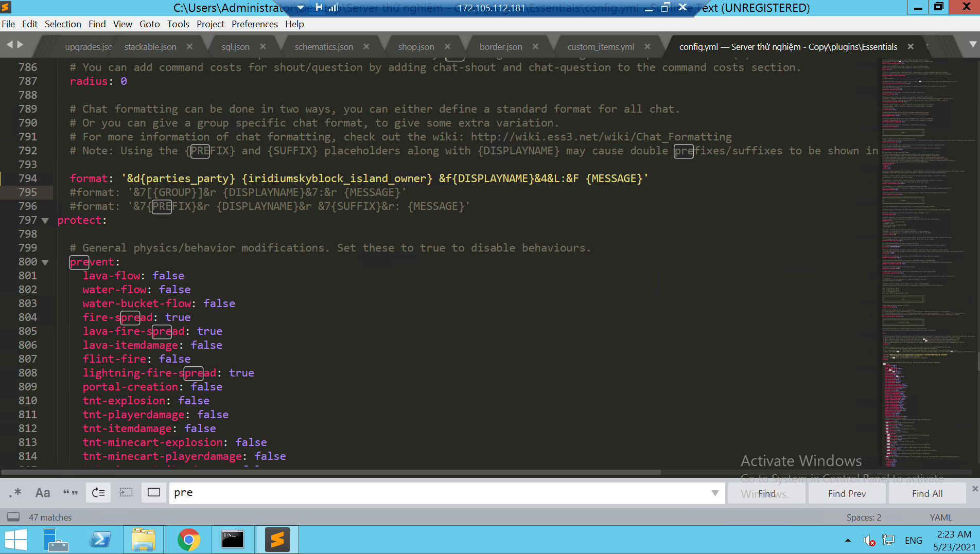Click the Sublime Text taskbar icon
Screen dimensions: 980x554
[x=277, y=540]
